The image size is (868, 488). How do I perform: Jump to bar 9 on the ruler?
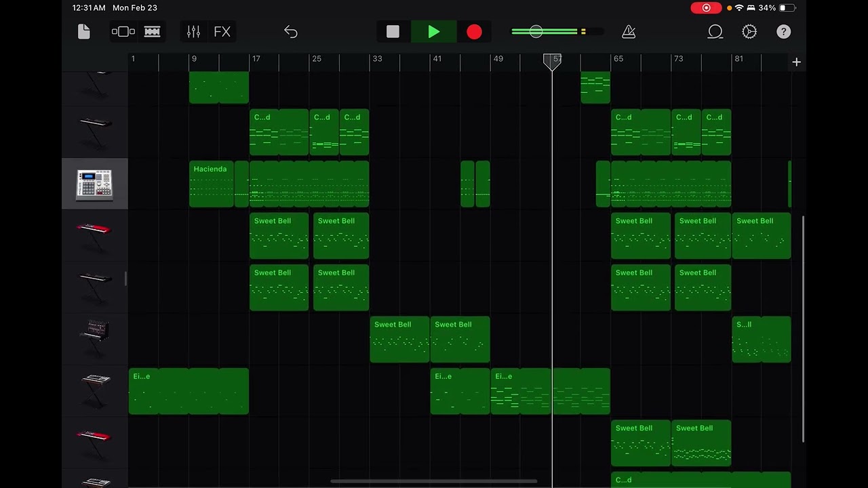click(x=194, y=59)
